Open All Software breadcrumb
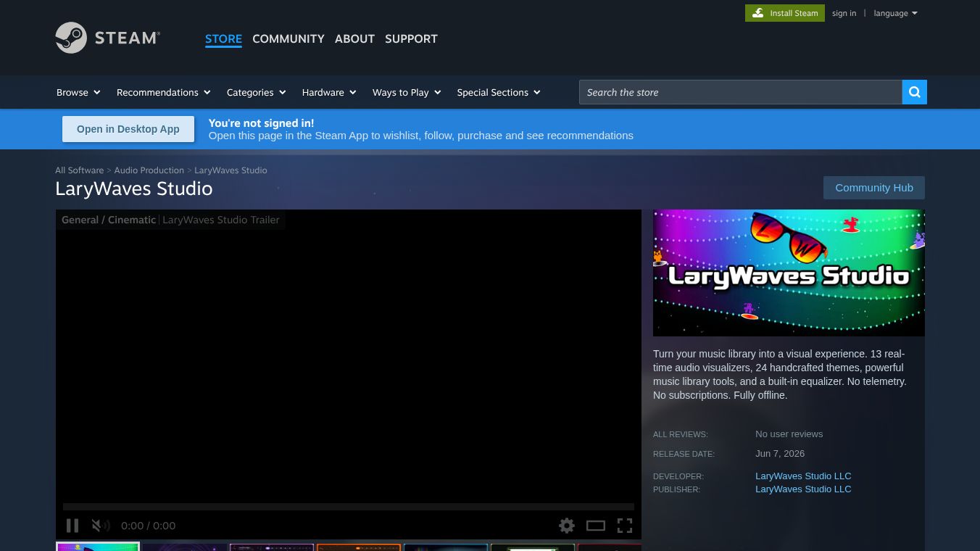The height and width of the screenshot is (551, 980). coord(79,170)
